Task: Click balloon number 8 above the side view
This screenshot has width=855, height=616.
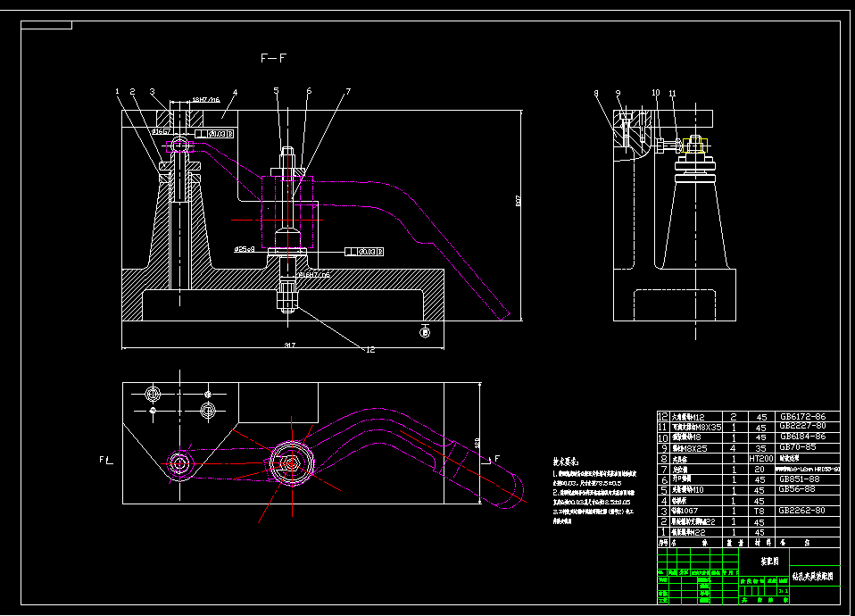Action: click(596, 94)
